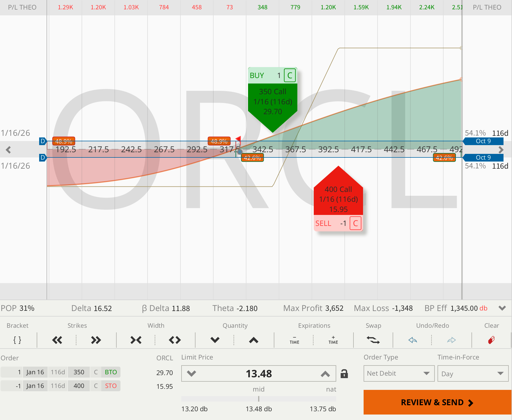Set price to 13.20 db
Viewport: 512px width, 420px height.
[194, 409]
